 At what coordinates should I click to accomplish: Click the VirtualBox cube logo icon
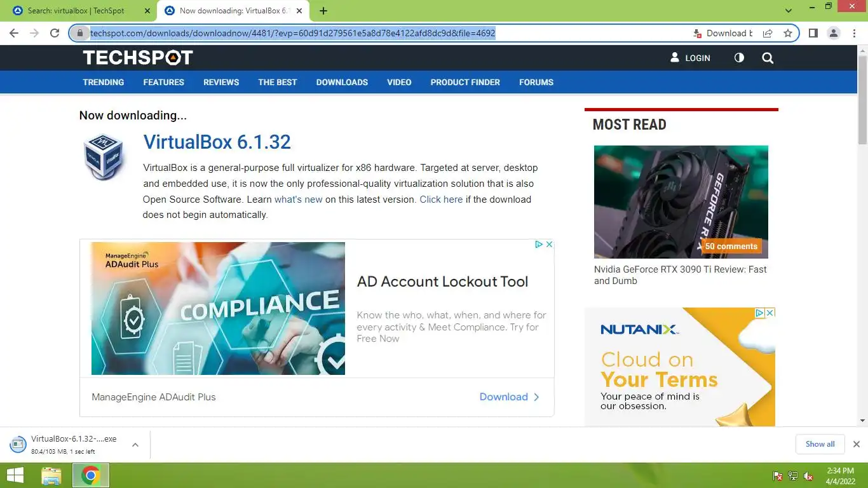(103, 157)
